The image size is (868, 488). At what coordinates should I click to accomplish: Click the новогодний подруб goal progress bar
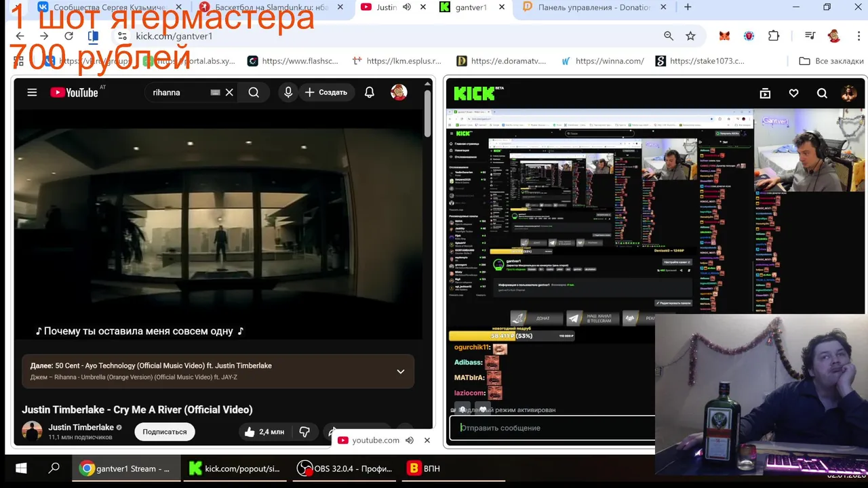[x=513, y=335]
